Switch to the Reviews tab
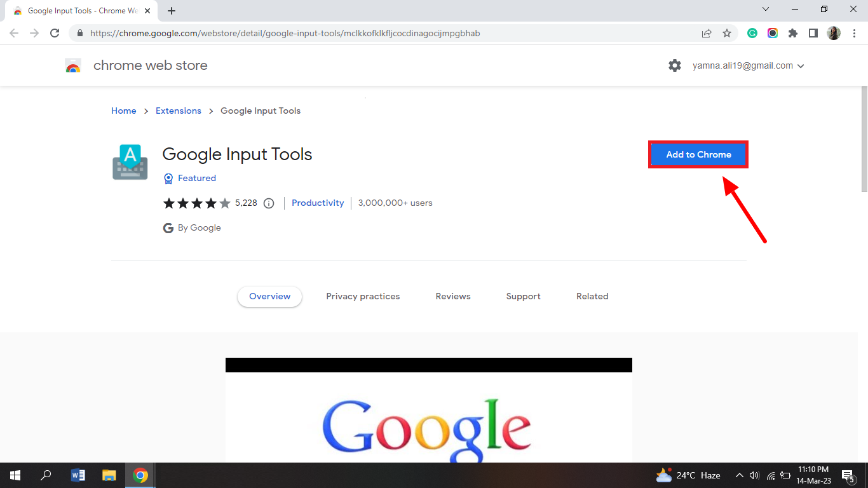The width and height of the screenshot is (868, 488). 452,296
